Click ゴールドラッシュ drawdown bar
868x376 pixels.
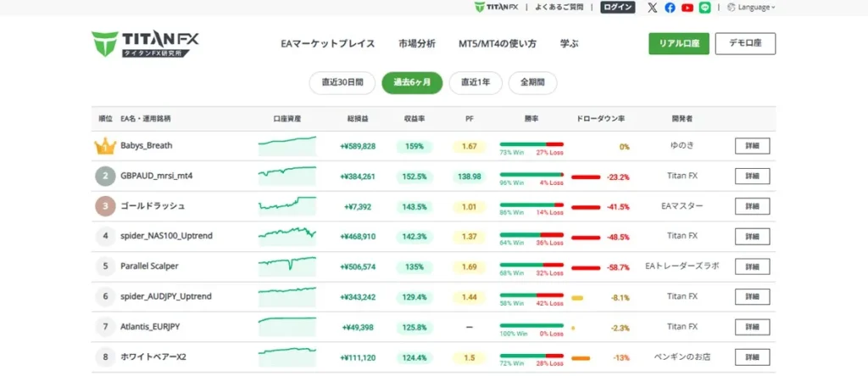pos(586,207)
